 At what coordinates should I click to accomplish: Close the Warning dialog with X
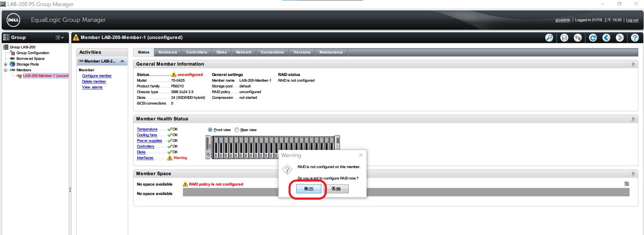pyautogui.click(x=361, y=155)
